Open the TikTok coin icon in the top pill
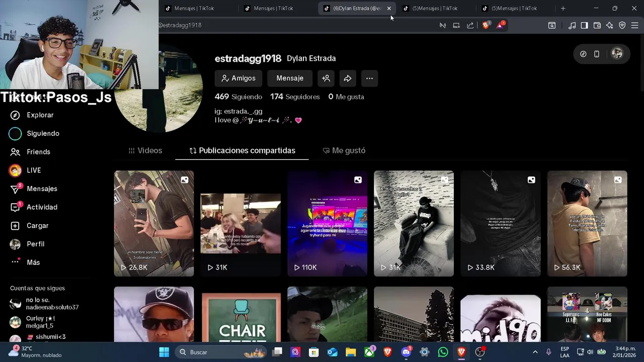The width and height of the screenshot is (644, 362). [583, 54]
